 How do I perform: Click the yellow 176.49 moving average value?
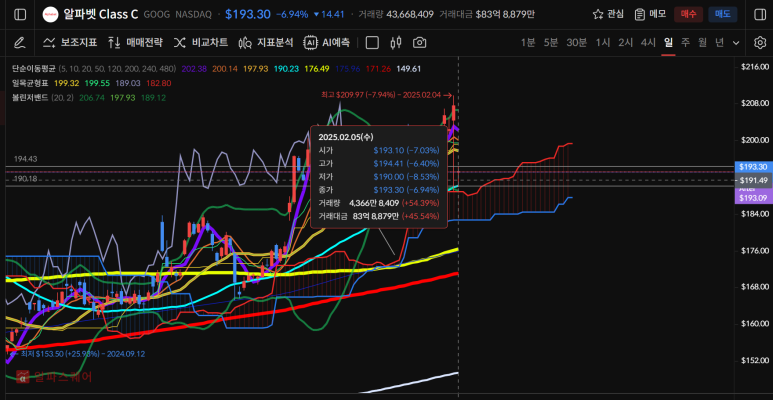(x=317, y=69)
